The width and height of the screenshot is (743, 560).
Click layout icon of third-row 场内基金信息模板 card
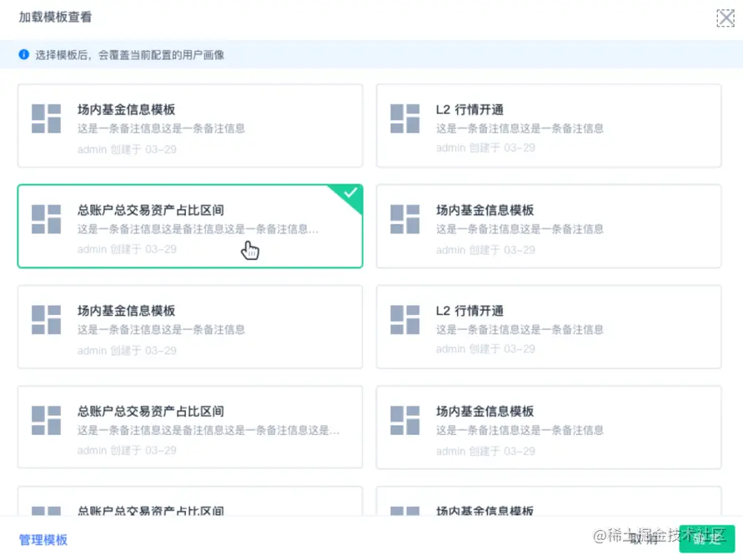tap(46, 319)
